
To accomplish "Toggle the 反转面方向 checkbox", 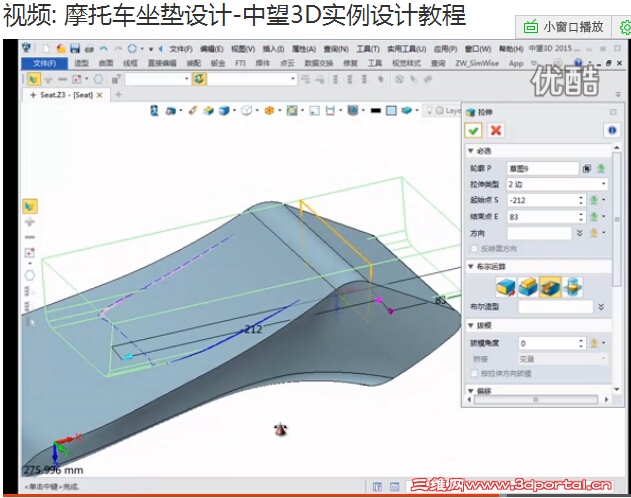I will (474, 249).
